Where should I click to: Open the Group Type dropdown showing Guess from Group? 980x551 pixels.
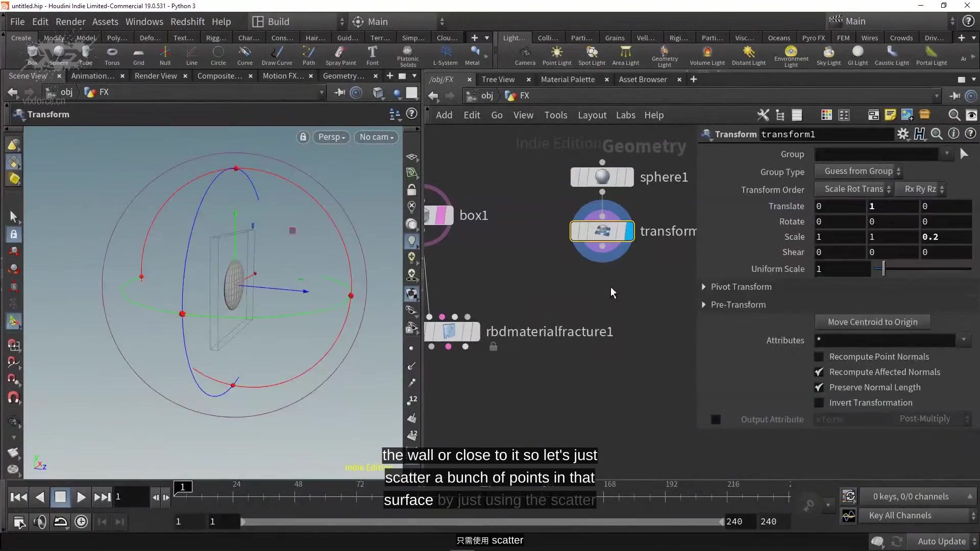tap(860, 171)
